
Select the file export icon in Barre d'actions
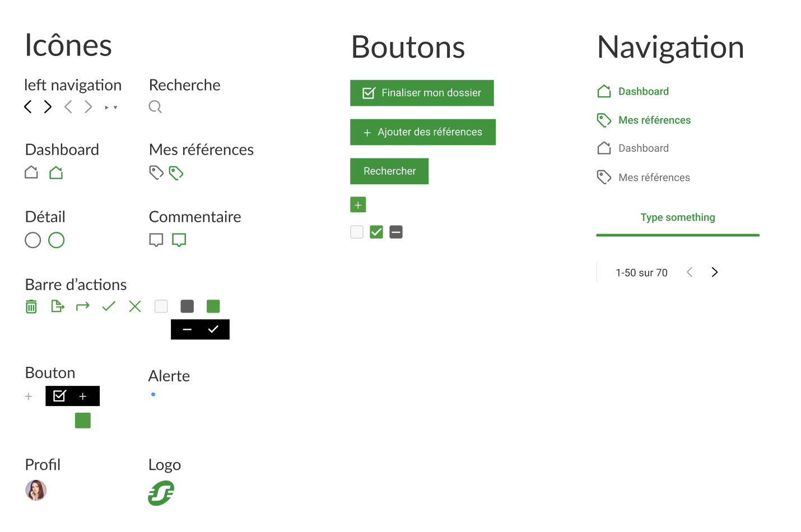tap(57, 306)
